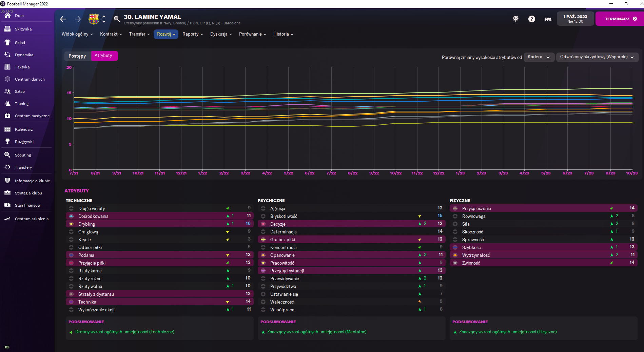Screen dimensions: 644x352
Task: Click the Barcelona club crest
Action: point(94,19)
